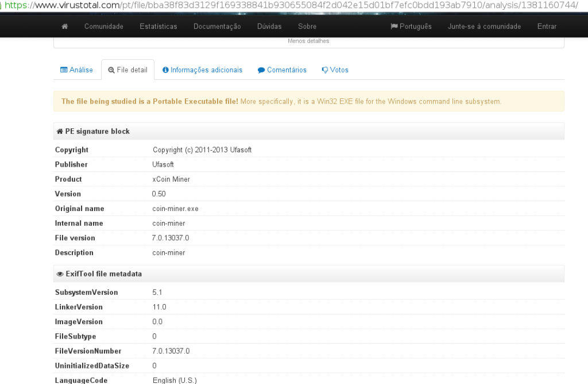The height and width of the screenshot is (384, 588).
Task: Collapse details with Menos detalhes
Action: [x=308, y=41]
